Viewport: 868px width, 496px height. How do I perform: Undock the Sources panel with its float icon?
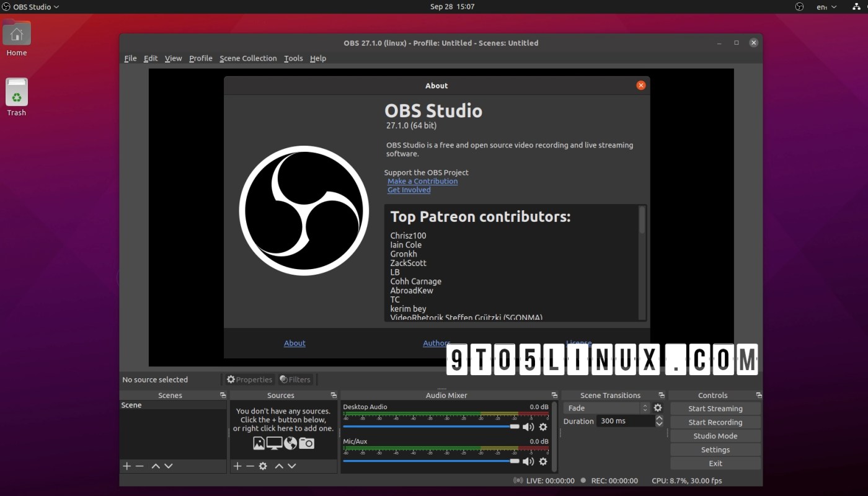pyautogui.click(x=334, y=396)
